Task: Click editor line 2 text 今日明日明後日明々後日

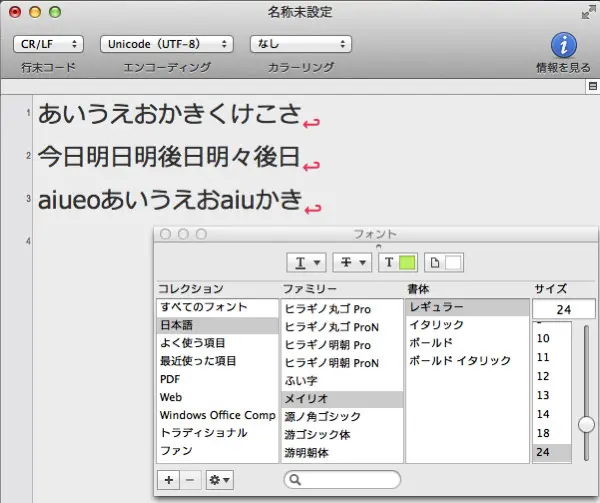Action: tap(169, 157)
